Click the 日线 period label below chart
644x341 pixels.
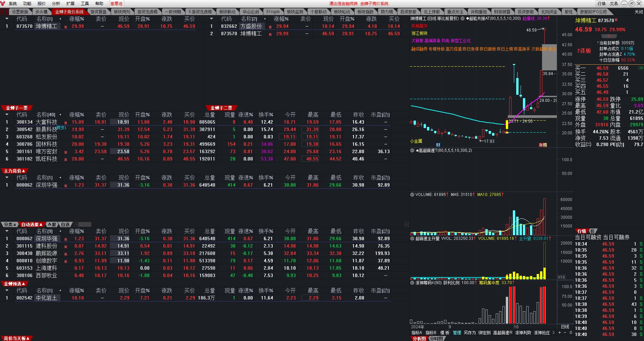[565, 327]
